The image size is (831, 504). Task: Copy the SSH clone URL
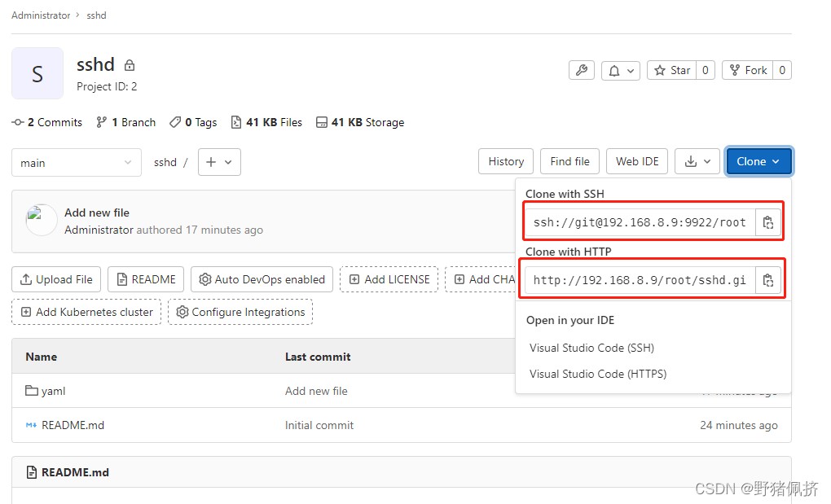767,222
